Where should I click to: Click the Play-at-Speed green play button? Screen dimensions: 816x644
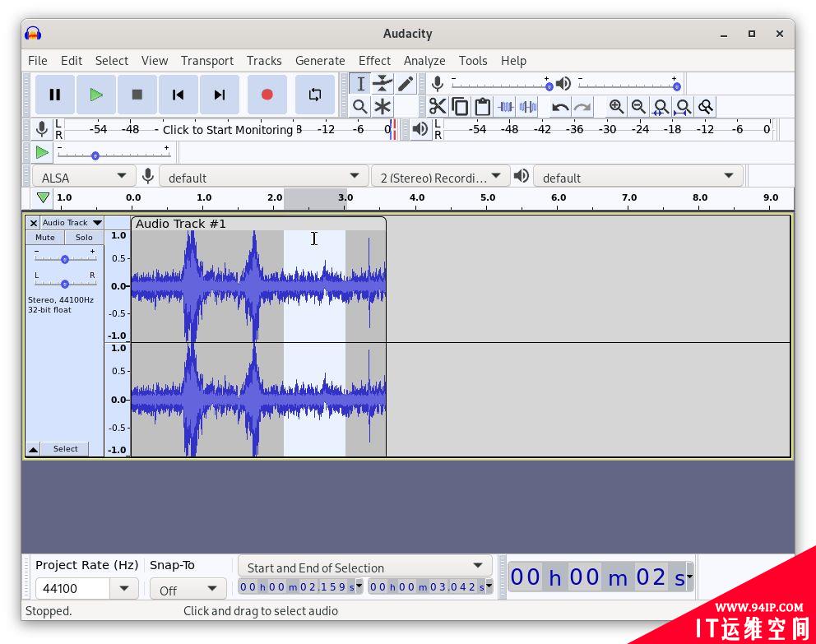[42, 152]
